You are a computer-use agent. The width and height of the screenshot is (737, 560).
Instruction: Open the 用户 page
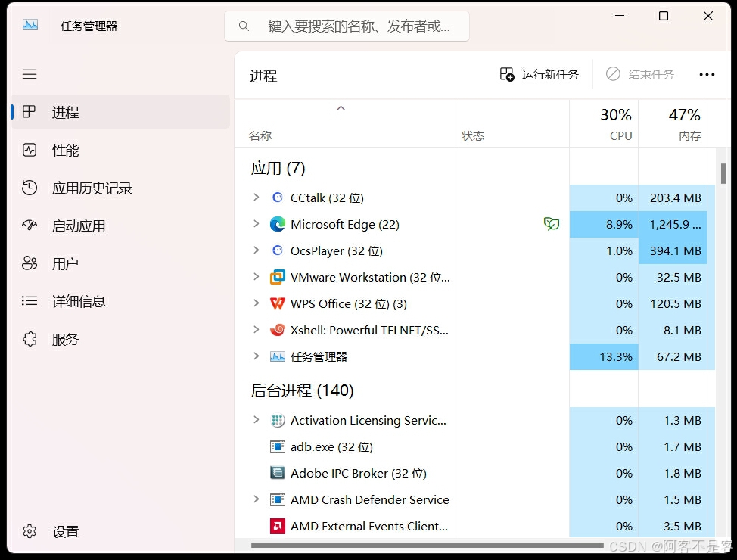[120, 263]
